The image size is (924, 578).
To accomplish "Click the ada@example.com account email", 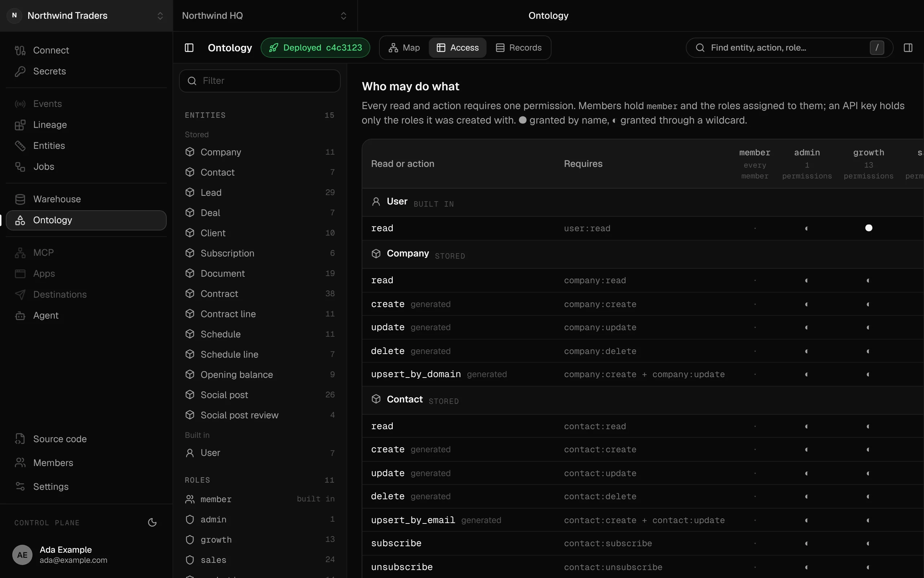I will pos(73,560).
